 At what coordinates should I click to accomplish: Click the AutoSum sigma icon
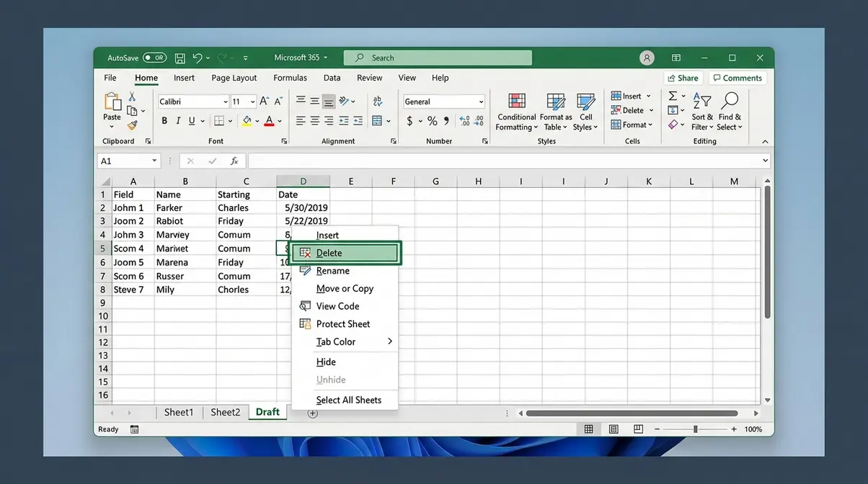tap(673, 96)
